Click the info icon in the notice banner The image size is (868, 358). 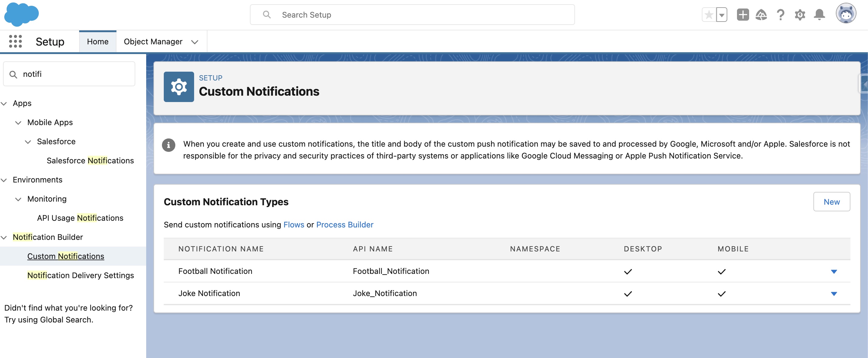point(169,145)
